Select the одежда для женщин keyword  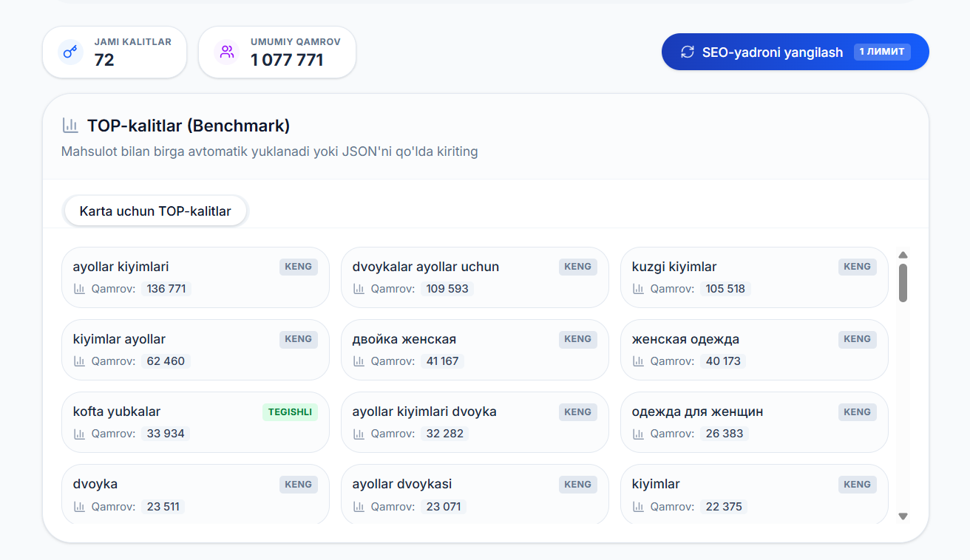tap(754, 422)
